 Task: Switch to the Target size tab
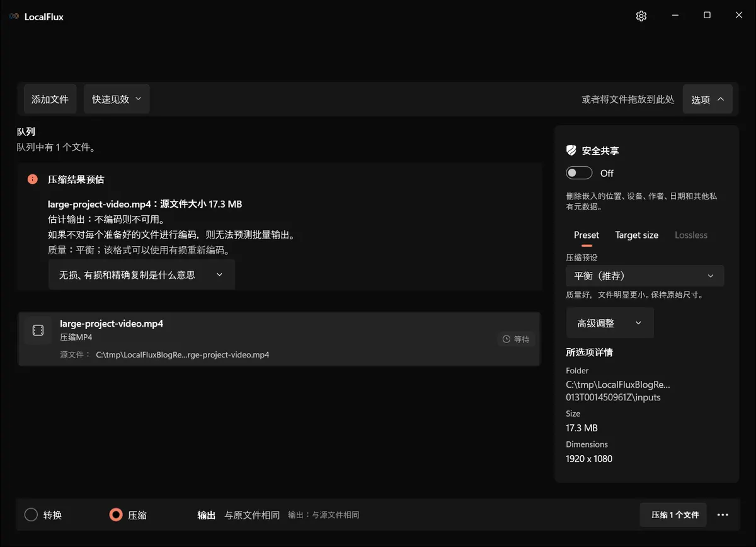[x=637, y=235]
